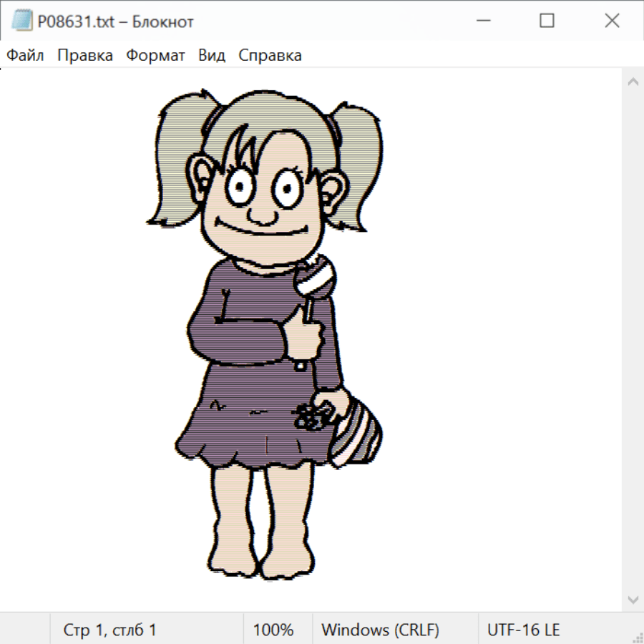Click the Notepad icon in the title bar
The width and height of the screenshot is (644, 644).
(21, 21)
